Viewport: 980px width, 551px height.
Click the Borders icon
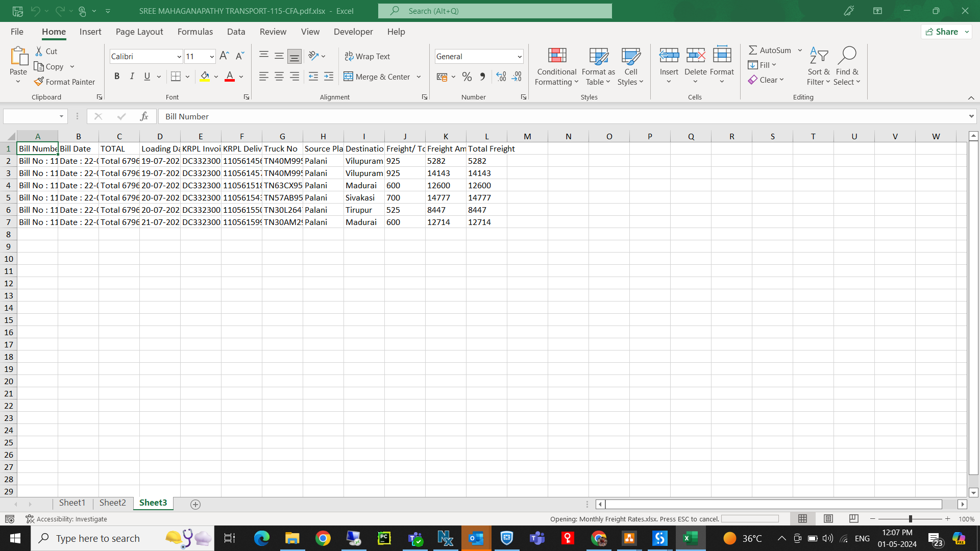(x=176, y=77)
